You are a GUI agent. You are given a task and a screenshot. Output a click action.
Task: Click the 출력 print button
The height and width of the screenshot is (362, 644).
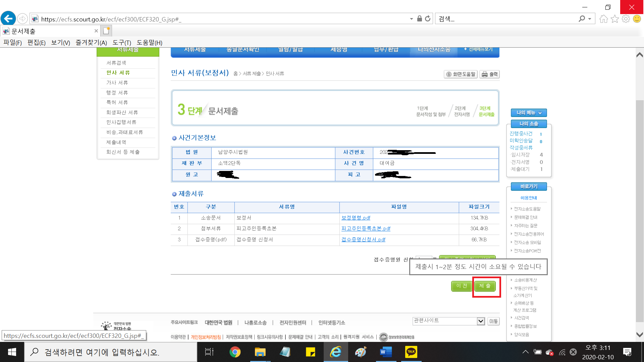pyautogui.click(x=489, y=74)
